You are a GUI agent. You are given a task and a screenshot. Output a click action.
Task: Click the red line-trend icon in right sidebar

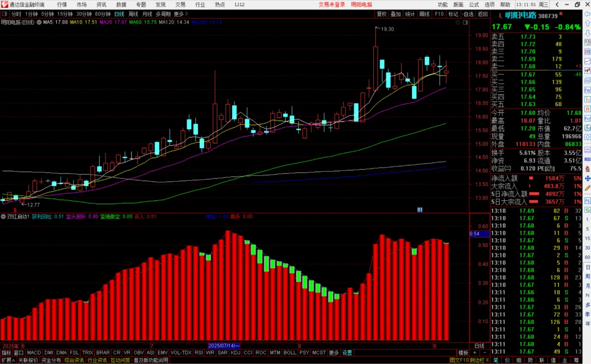[x=588, y=61]
